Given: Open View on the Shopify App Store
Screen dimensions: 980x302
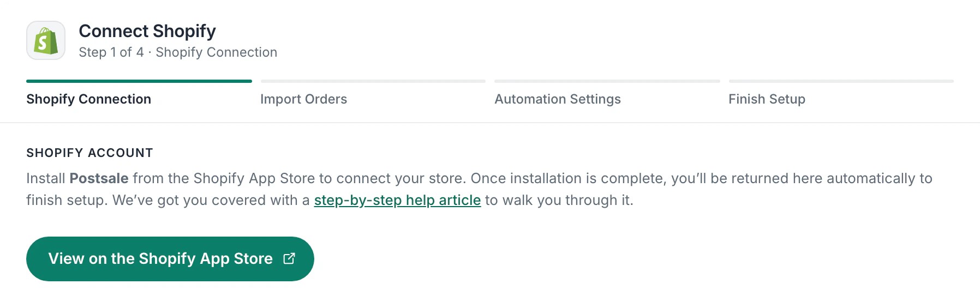Looking at the screenshot, I should click(170, 259).
